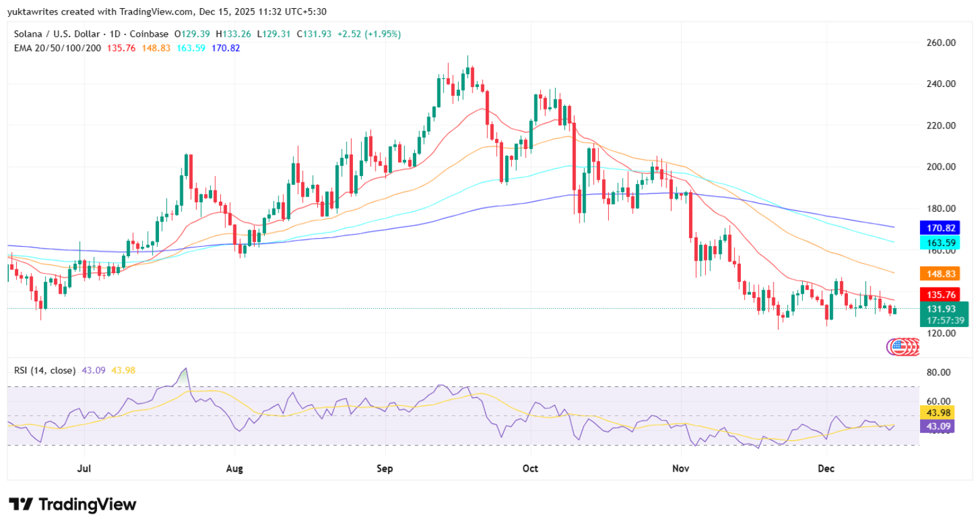The width and height of the screenshot is (980, 528).
Task: Select the EMA 20/50/100/200 indicator legend
Action: pyautogui.click(x=57, y=48)
